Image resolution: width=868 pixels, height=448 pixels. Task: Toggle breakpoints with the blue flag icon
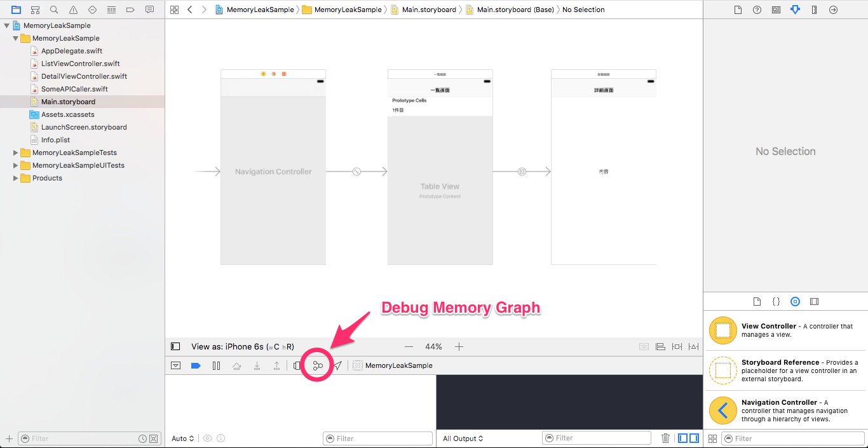[196, 365]
